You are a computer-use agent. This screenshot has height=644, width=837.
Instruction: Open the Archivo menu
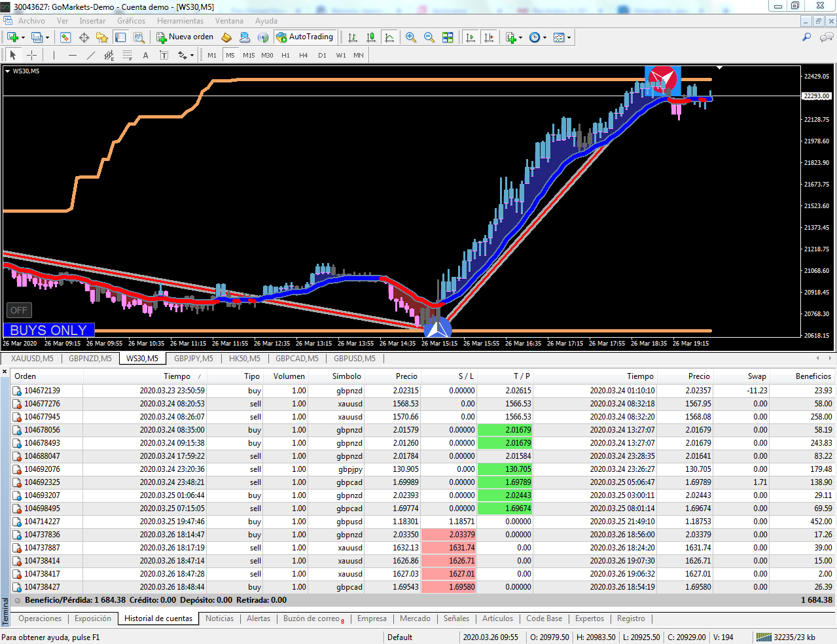(31, 21)
